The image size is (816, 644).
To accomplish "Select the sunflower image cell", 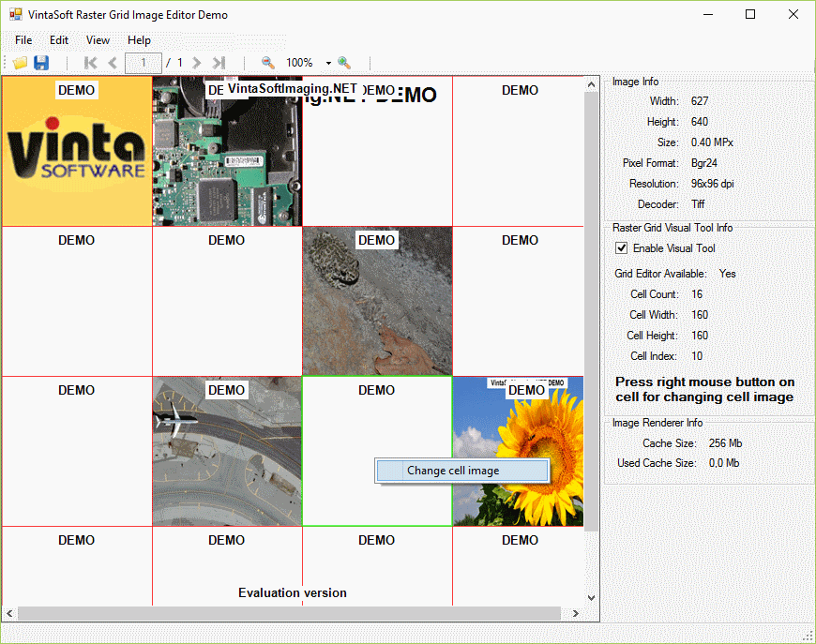I will pos(519,452).
